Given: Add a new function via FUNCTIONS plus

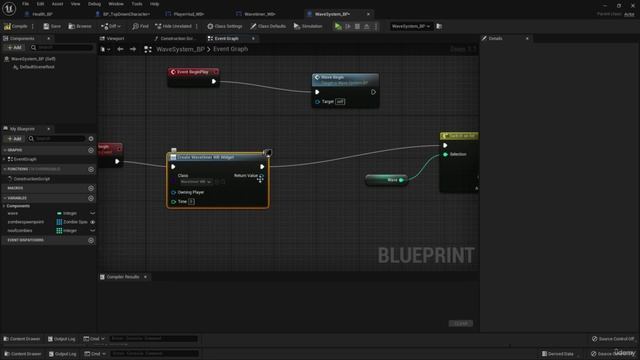Looking at the screenshot, I should click(91, 169).
